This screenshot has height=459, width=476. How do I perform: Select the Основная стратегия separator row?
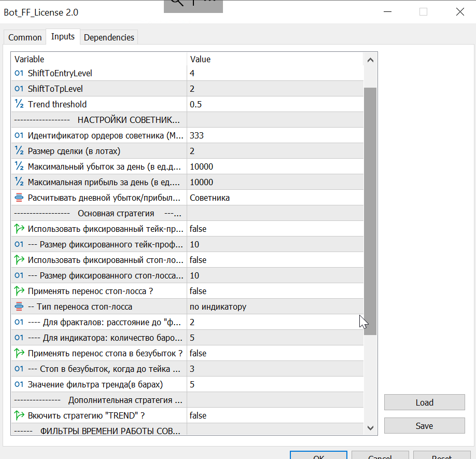coord(187,213)
